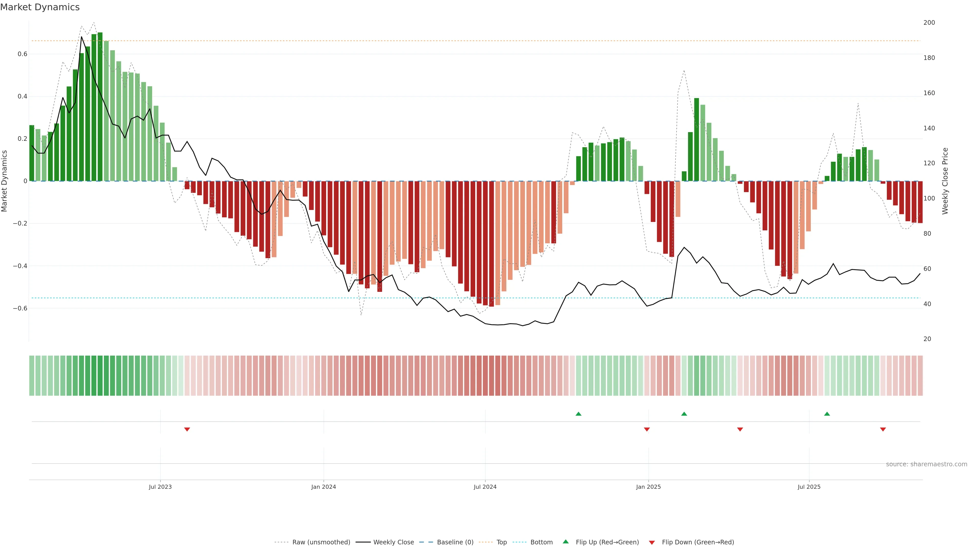
Task: Click the Jul 2024 x-axis label
Action: click(485, 487)
